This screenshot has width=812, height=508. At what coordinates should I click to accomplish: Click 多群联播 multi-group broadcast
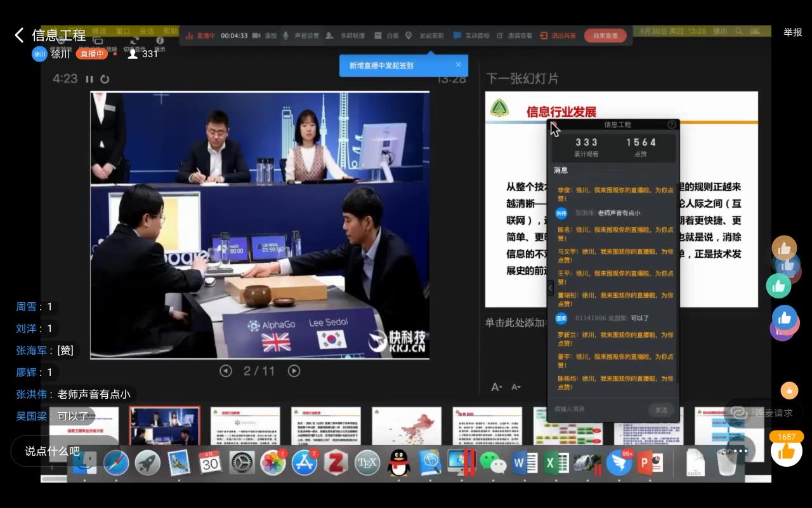coord(346,36)
